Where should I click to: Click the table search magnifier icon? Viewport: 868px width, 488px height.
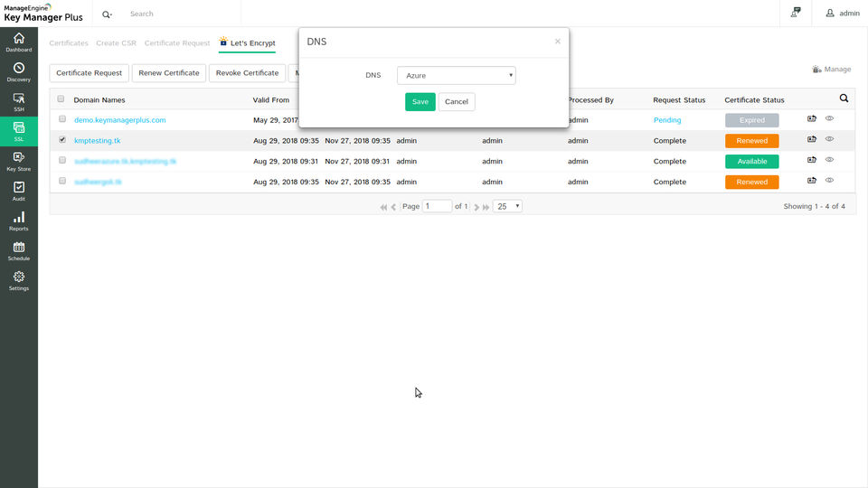844,99
